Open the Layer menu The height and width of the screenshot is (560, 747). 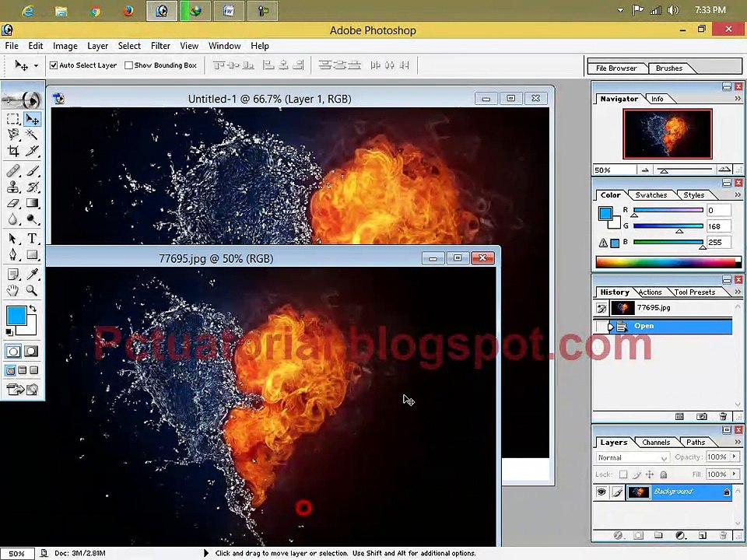(98, 46)
